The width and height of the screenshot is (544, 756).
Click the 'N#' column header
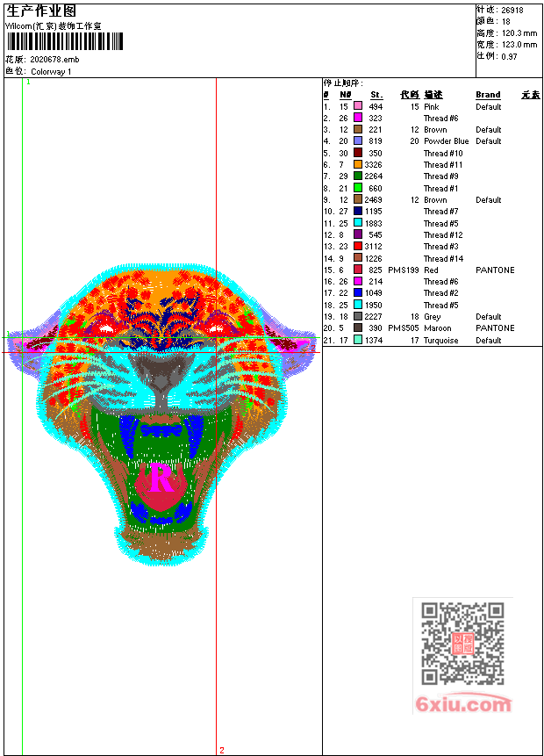(x=346, y=95)
